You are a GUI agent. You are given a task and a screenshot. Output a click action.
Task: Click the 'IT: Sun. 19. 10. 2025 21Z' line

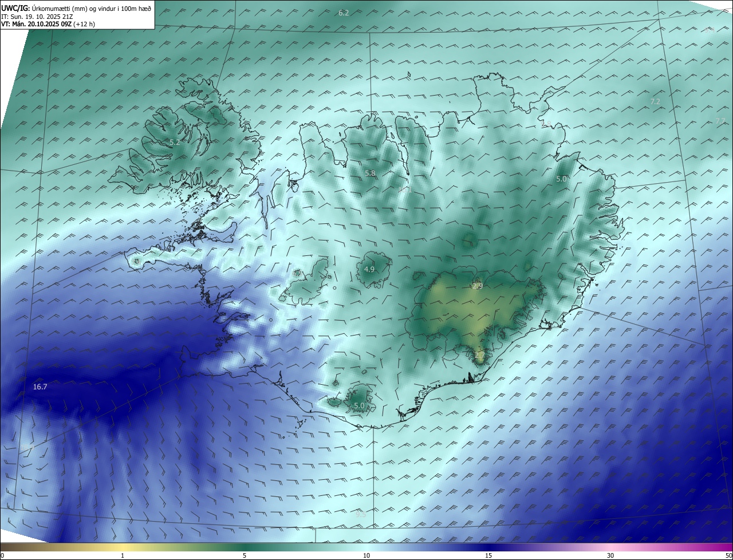pyautogui.click(x=37, y=17)
